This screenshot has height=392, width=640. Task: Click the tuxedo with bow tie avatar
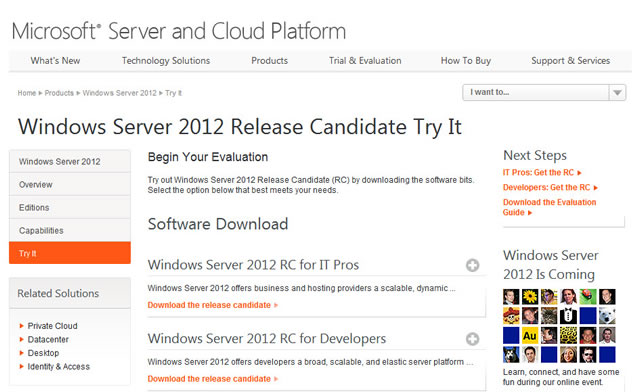(x=569, y=316)
